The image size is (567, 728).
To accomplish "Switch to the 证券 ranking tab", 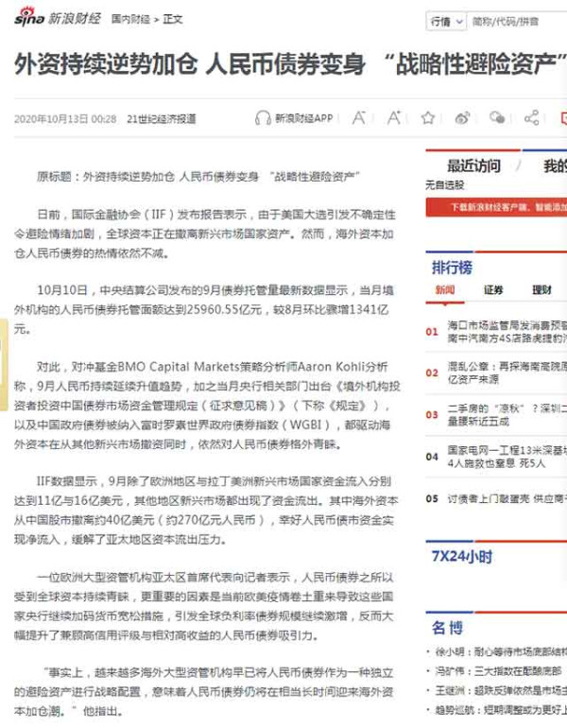I will tap(493, 290).
